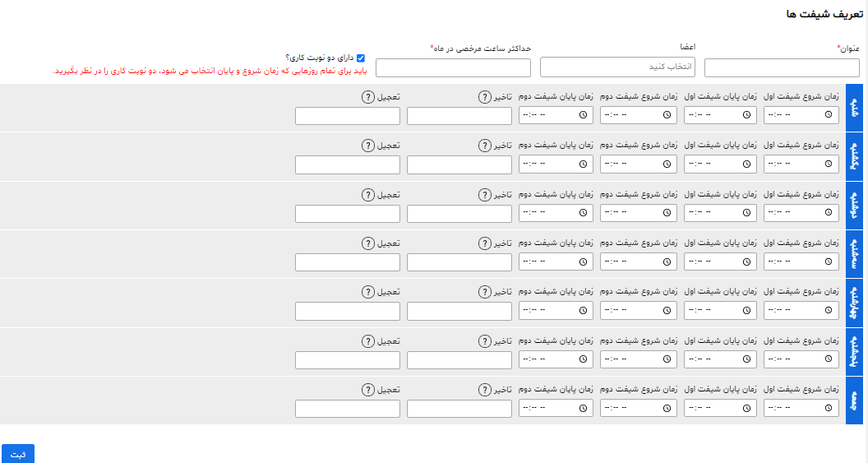The image size is (868, 463).
Task: Click clock icon for Thursday second shift end
Action: click(x=583, y=359)
